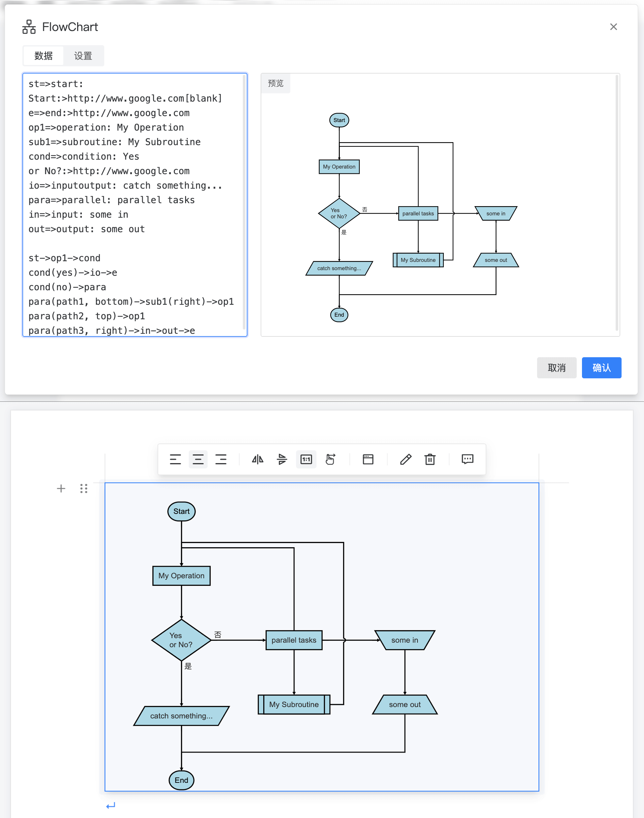This screenshot has height=818, width=644.
Task: Click the plus icon to add a block
Action: point(61,488)
